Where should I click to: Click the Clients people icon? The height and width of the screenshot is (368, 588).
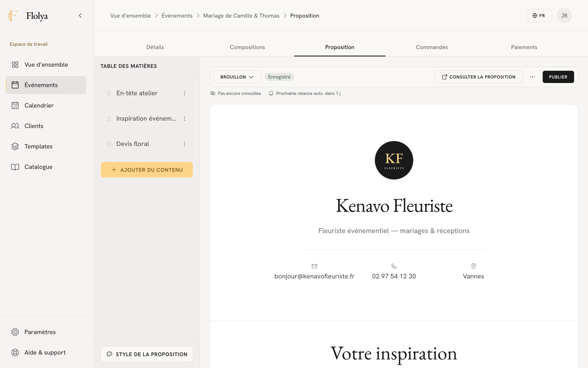pos(15,126)
